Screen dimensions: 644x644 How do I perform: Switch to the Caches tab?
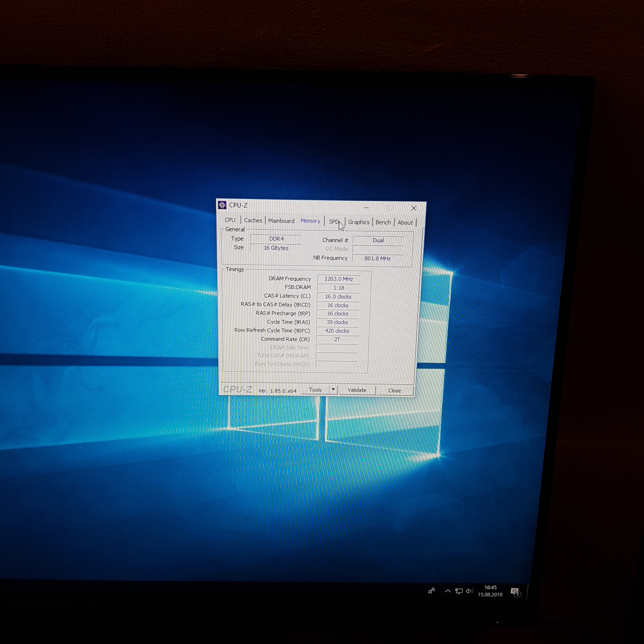[x=253, y=220]
